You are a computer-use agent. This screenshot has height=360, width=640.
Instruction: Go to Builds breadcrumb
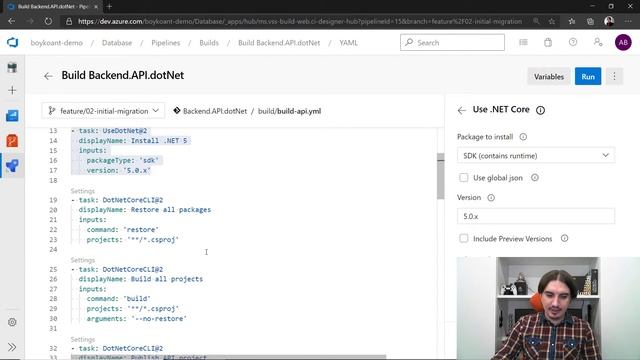209,42
